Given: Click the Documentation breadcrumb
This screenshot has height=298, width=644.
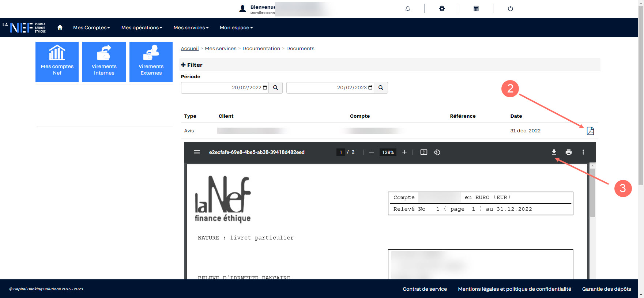Looking at the screenshot, I should (261, 48).
